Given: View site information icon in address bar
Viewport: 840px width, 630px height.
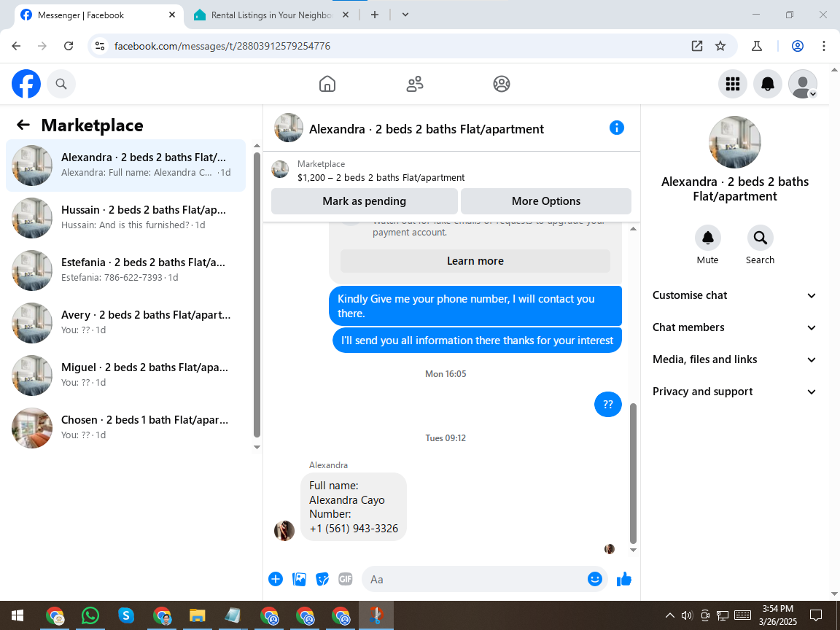Looking at the screenshot, I should pyautogui.click(x=100, y=46).
